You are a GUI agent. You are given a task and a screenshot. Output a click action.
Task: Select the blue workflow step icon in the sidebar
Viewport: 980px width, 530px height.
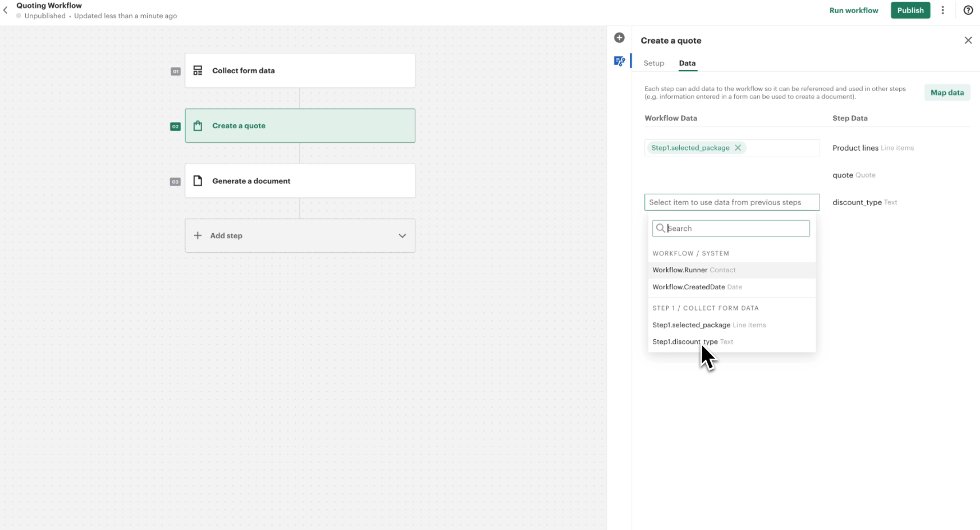(x=620, y=61)
